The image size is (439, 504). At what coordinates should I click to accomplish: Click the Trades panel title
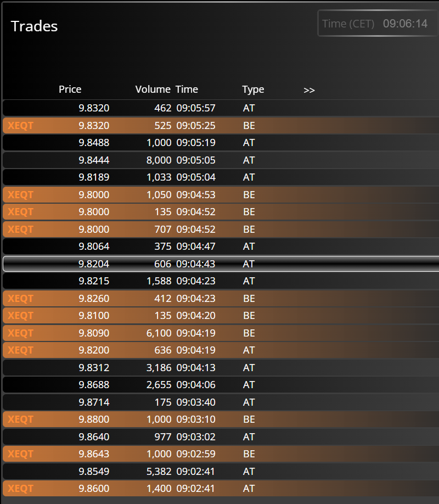pos(34,26)
